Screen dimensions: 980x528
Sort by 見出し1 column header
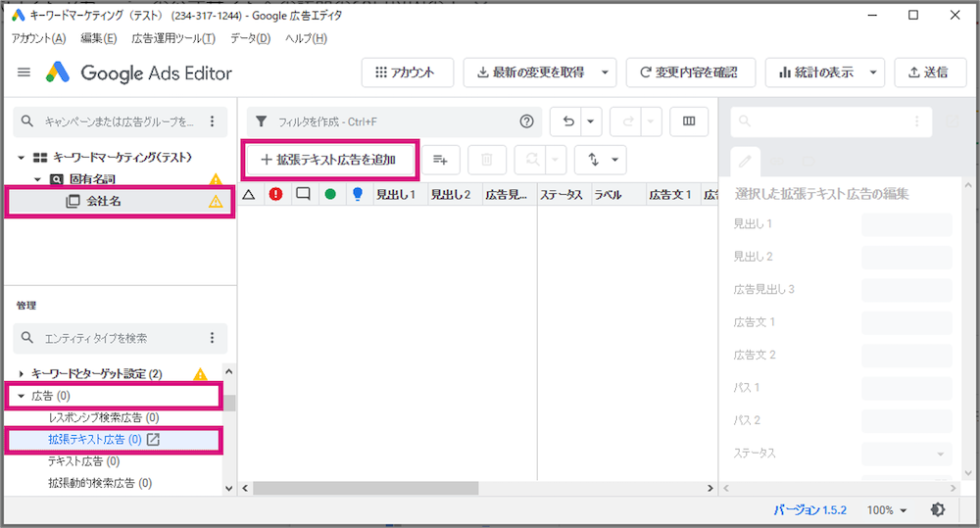click(x=399, y=194)
